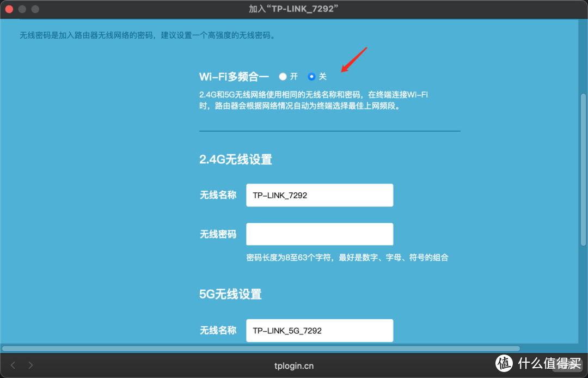The width and height of the screenshot is (588, 378).
Task: Click the password length hint text
Action: [x=347, y=257]
